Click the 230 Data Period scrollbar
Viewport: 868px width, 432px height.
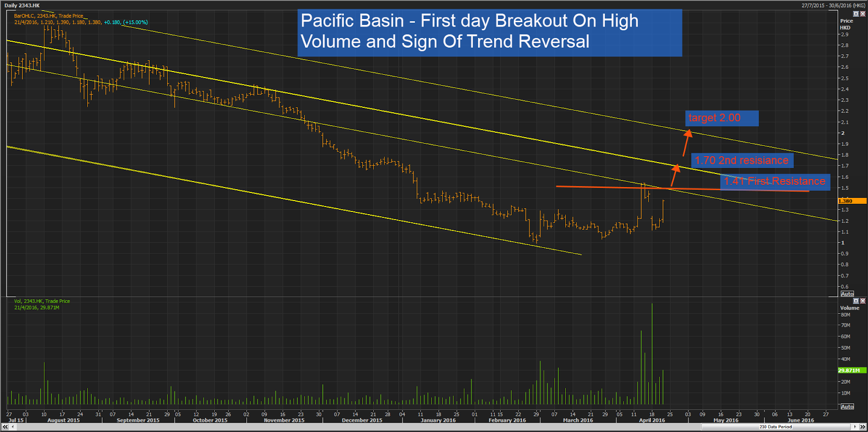click(775, 427)
